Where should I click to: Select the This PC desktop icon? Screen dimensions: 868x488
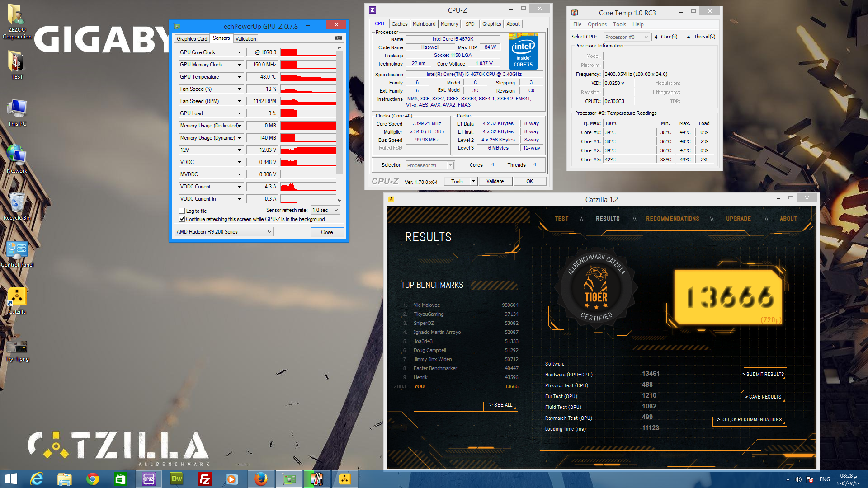click(x=17, y=113)
